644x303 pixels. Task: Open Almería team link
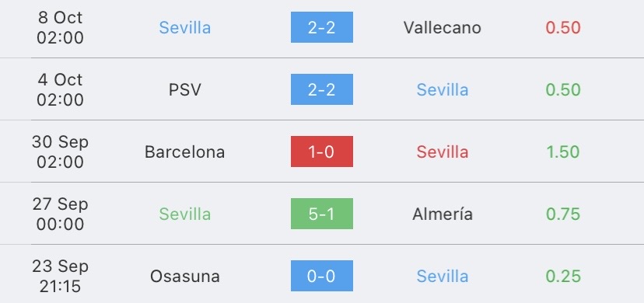point(443,214)
